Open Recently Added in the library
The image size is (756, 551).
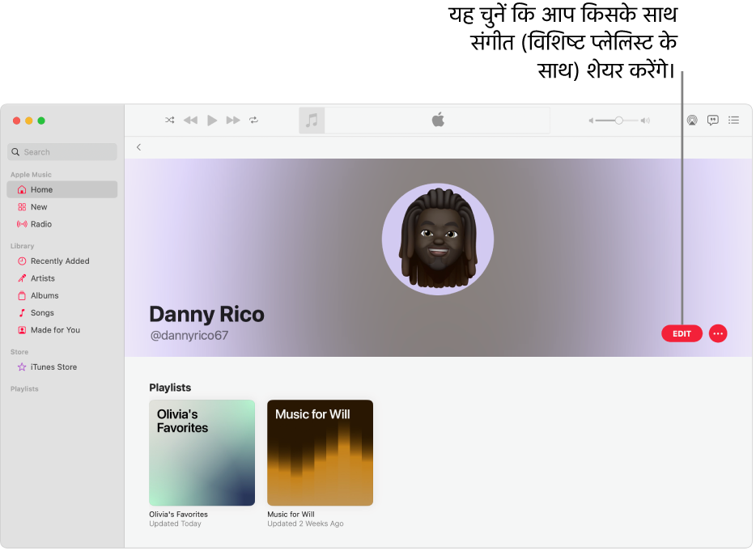tap(62, 261)
